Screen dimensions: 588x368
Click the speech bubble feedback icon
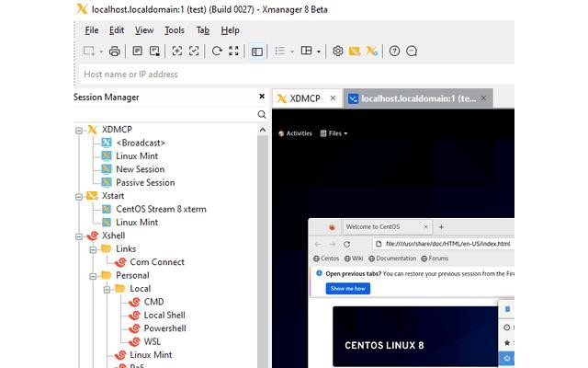pyautogui.click(x=412, y=51)
